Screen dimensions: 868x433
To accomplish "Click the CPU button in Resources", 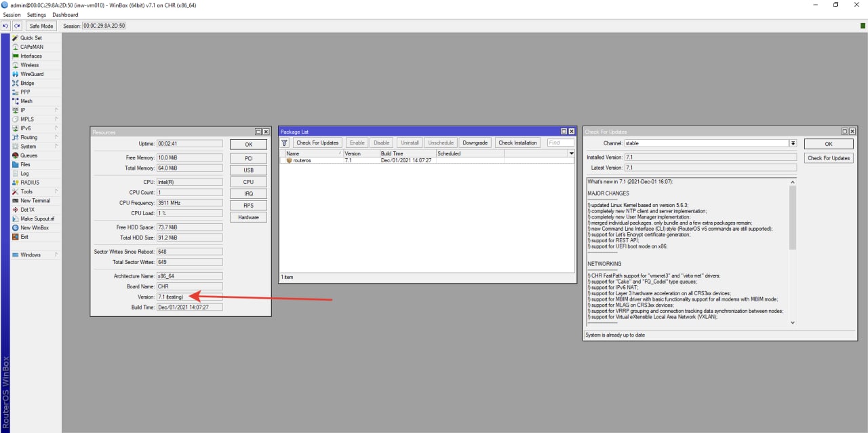I will coord(248,182).
